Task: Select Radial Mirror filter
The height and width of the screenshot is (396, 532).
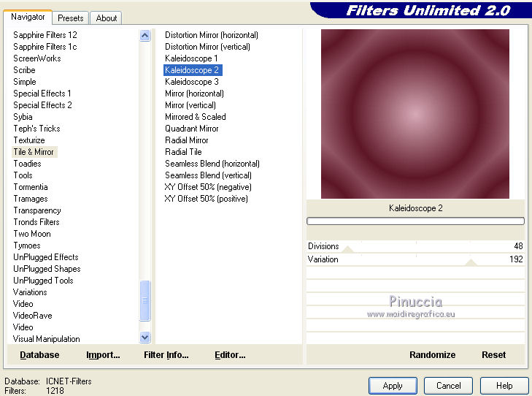Action: (186, 140)
